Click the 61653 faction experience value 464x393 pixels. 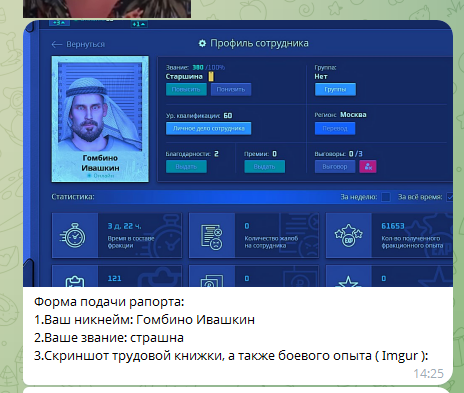pos(393,226)
